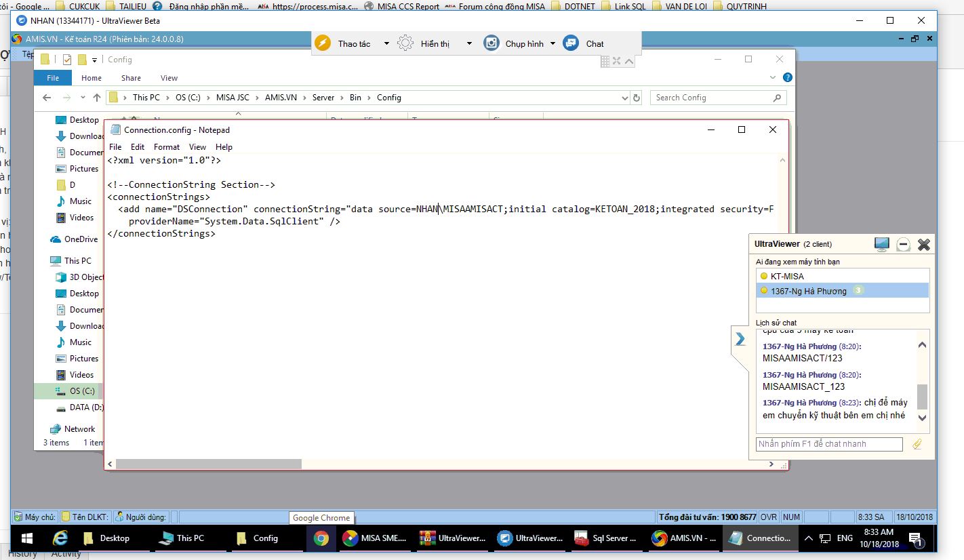Select Network in navigation pane
This screenshot has height=560, width=964.
click(x=73, y=429)
